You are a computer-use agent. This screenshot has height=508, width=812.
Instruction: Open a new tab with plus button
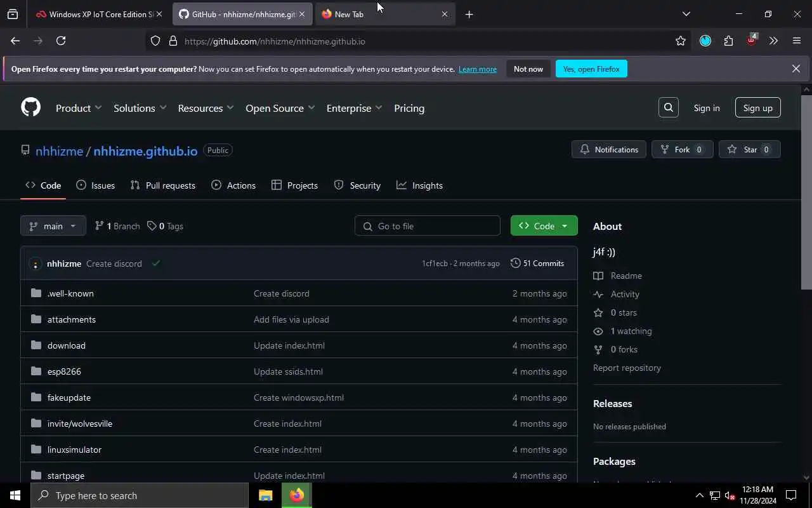click(469, 14)
